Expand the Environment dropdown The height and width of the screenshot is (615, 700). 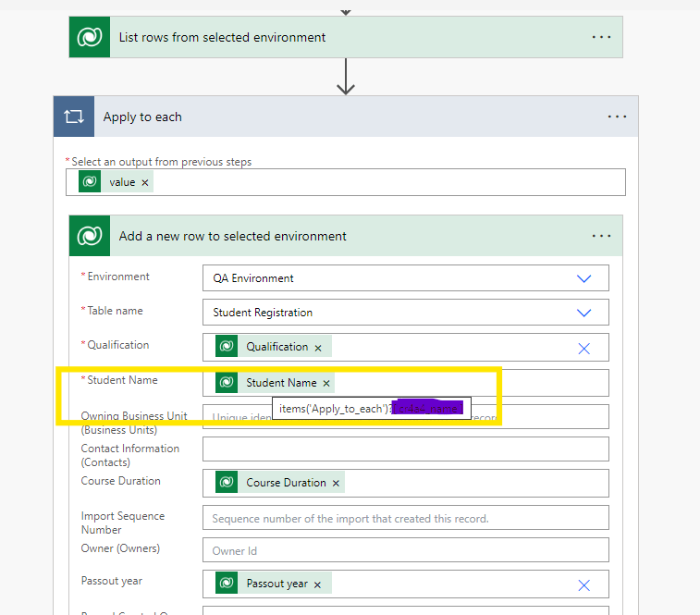tap(583, 278)
